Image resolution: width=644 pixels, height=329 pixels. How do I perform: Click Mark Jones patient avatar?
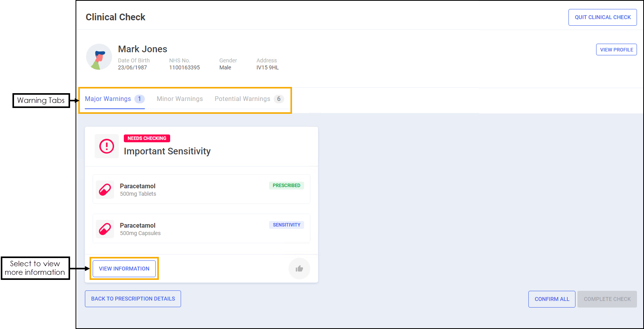tap(99, 57)
